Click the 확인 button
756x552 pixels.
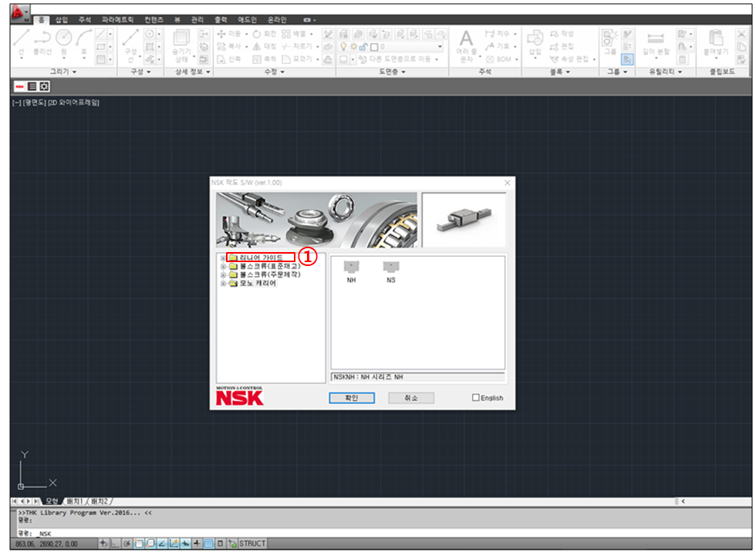pos(351,398)
